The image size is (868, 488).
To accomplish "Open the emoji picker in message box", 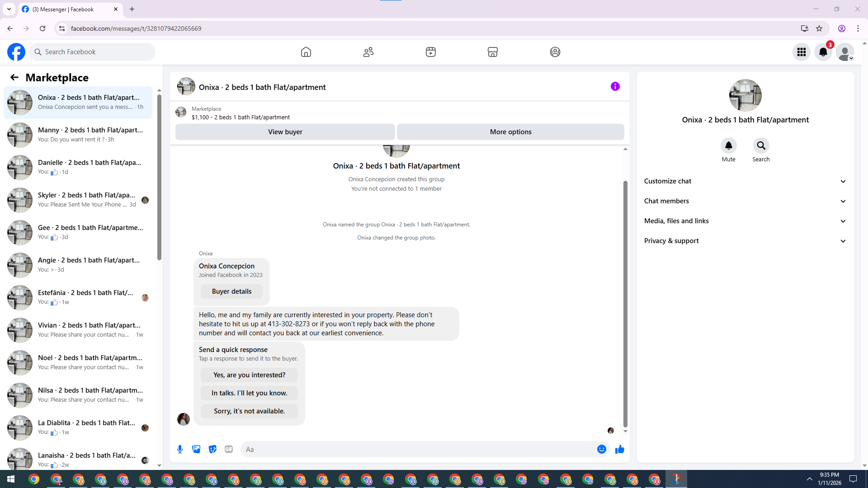I will click(602, 449).
